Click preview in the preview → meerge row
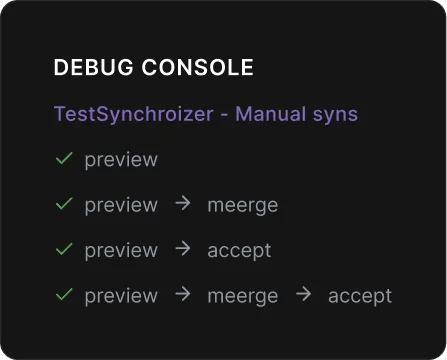Screen dimensions: 447x360 click(121, 206)
